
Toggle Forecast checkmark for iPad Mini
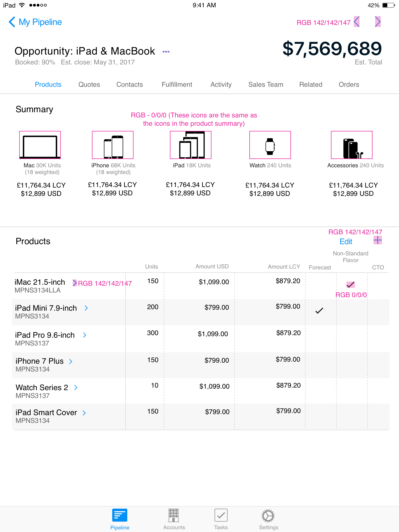point(319,311)
